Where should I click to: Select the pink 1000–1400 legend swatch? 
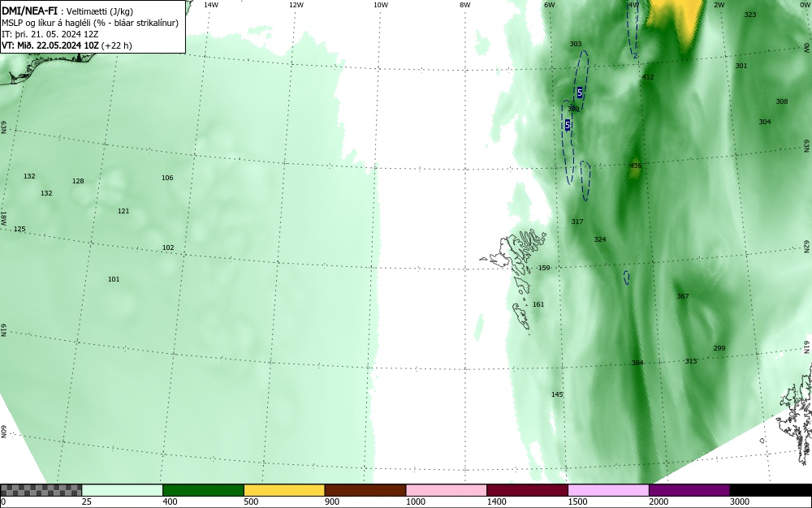pyautogui.click(x=447, y=490)
